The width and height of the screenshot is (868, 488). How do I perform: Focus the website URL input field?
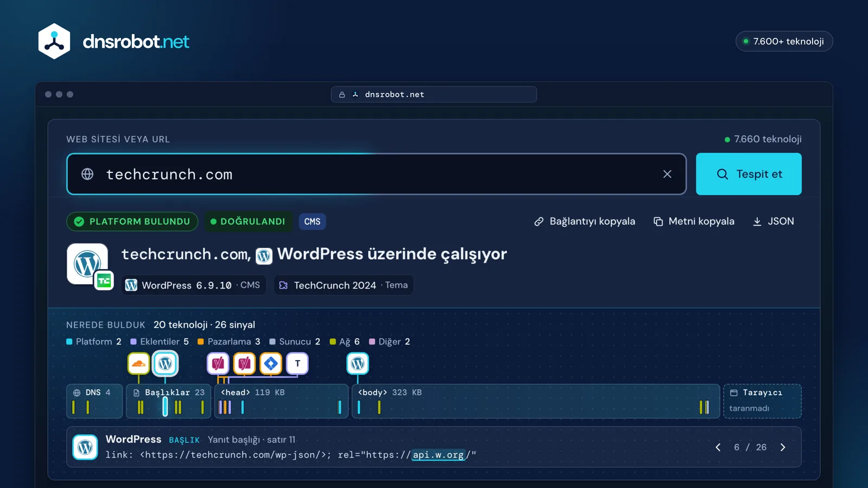click(376, 174)
